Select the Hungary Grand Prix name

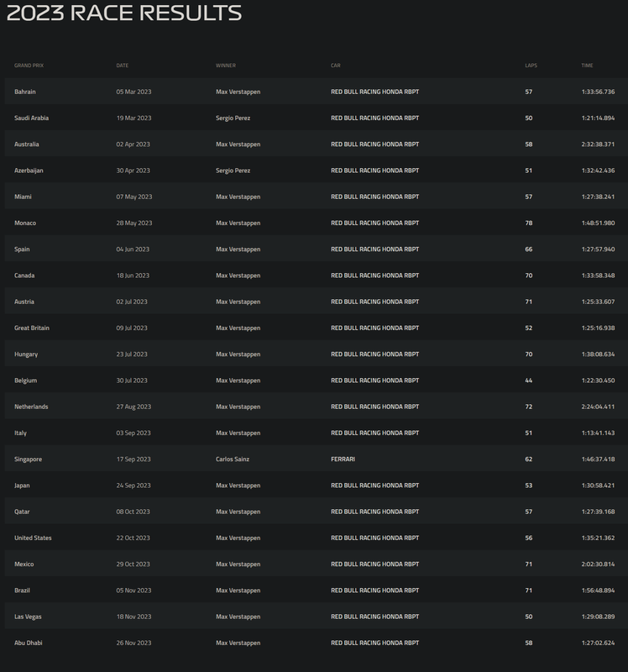[x=26, y=354]
